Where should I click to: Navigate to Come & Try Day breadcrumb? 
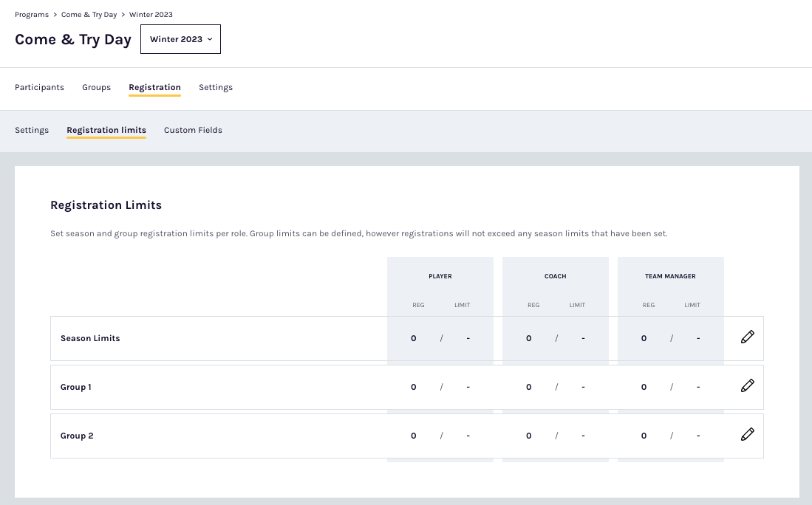pyautogui.click(x=89, y=15)
